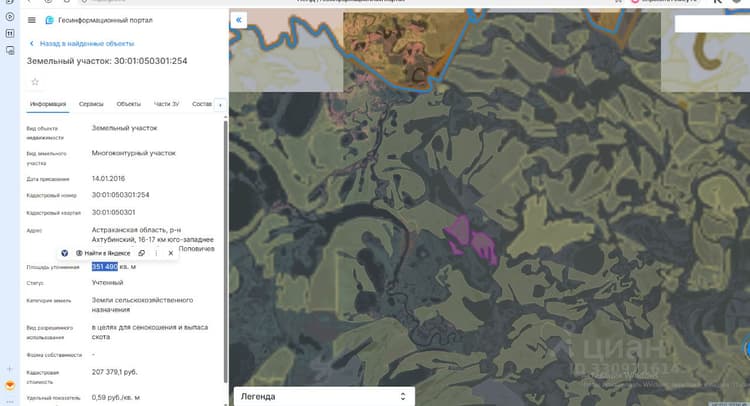
Task: Open the browser sidebar tabs counter icon
Action: tap(10, 33)
